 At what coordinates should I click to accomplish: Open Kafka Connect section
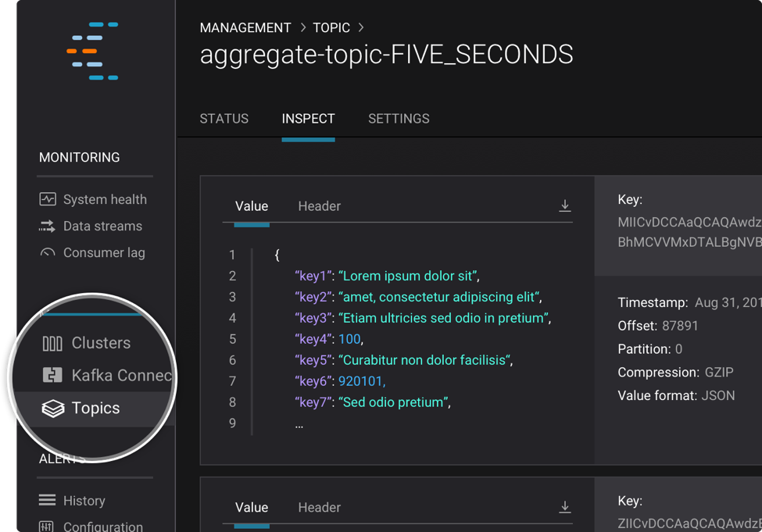[121, 375]
